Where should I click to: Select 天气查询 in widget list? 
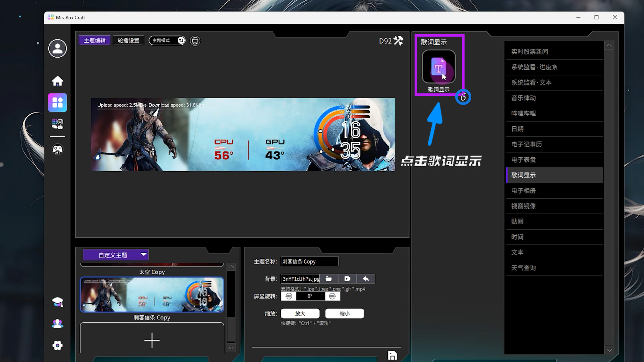click(x=554, y=267)
